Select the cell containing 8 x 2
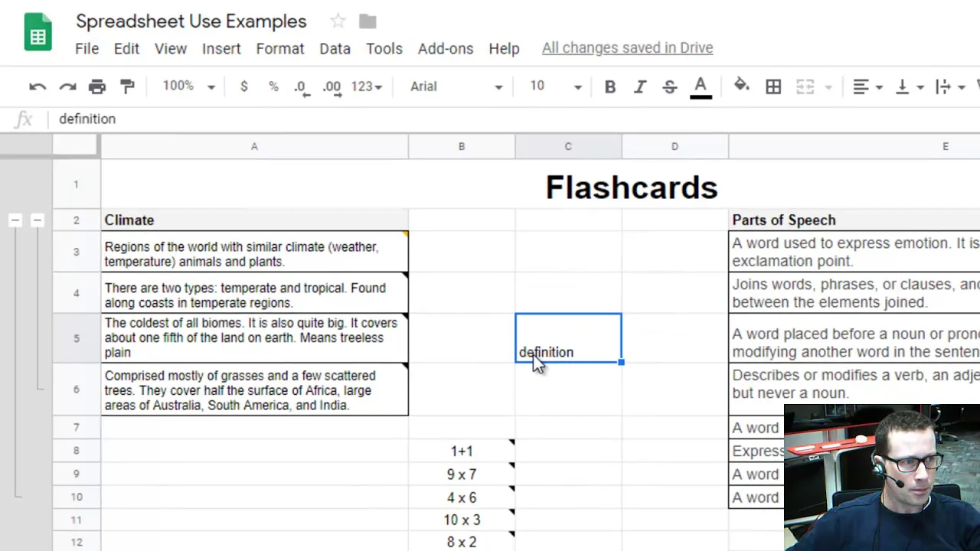 [x=462, y=542]
